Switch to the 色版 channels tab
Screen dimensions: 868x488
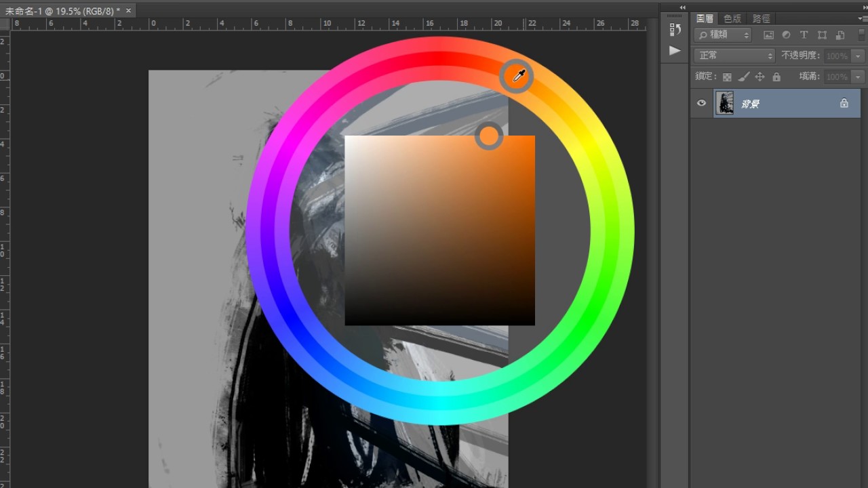[732, 19]
